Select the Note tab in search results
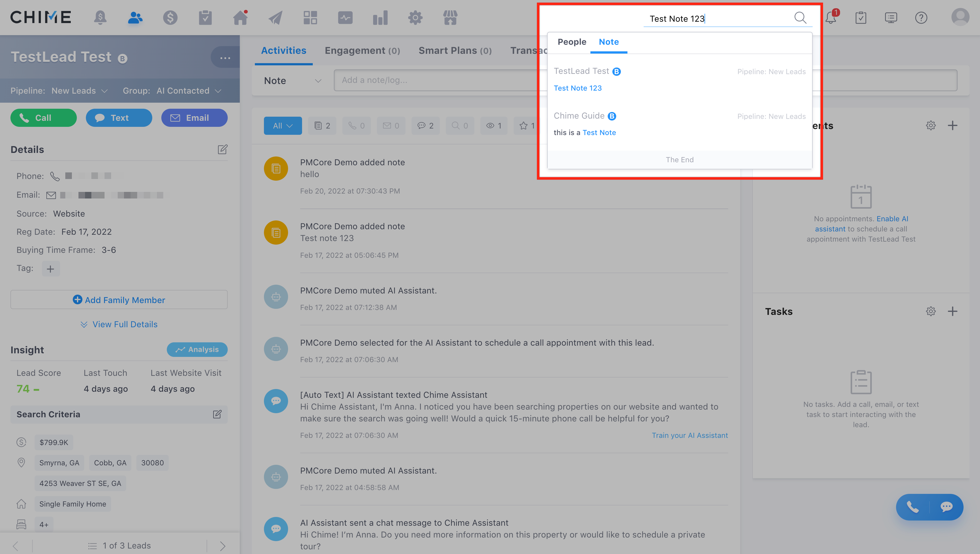 click(x=609, y=42)
